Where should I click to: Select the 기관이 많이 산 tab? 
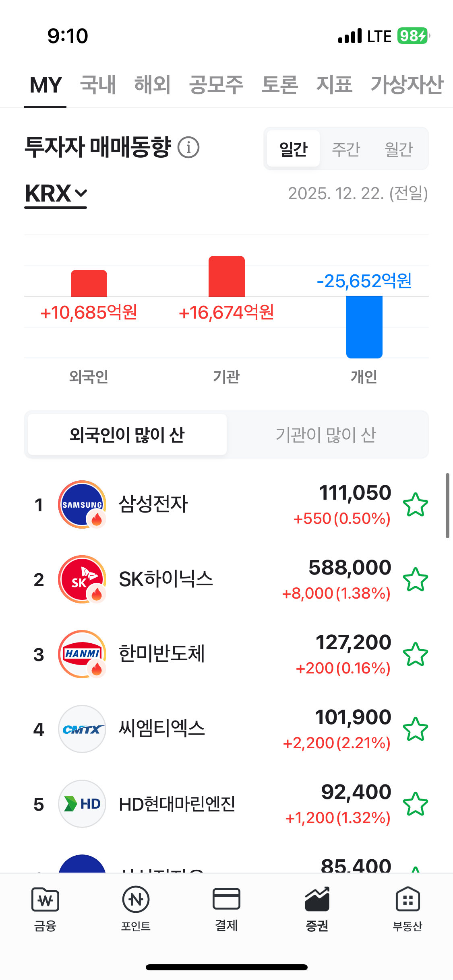click(326, 435)
